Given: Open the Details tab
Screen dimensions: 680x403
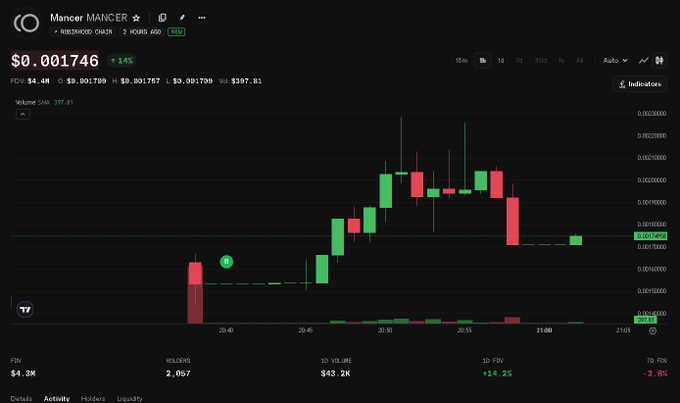Looking at the screenshot, I should click(21, 398).
